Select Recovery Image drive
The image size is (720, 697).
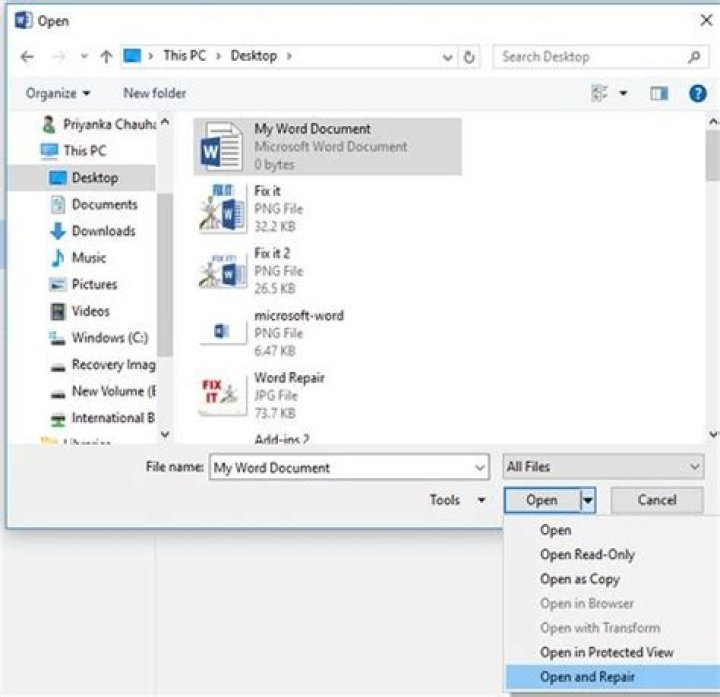pyautogui.click(x=103, y=365)
